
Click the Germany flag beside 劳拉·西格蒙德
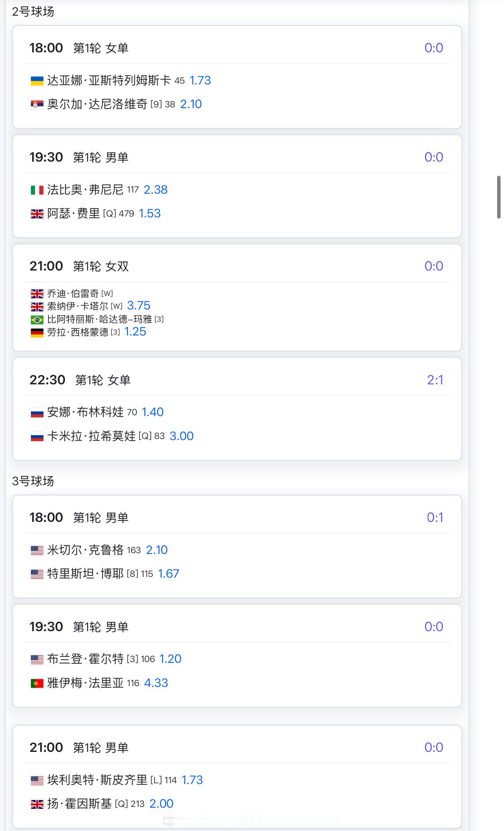(x=37, y=332)
